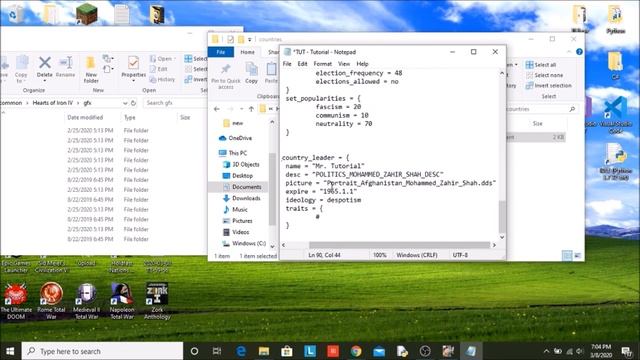Click Select none in the countries window ribbon

pyautogui.click(x=544, y=75)
